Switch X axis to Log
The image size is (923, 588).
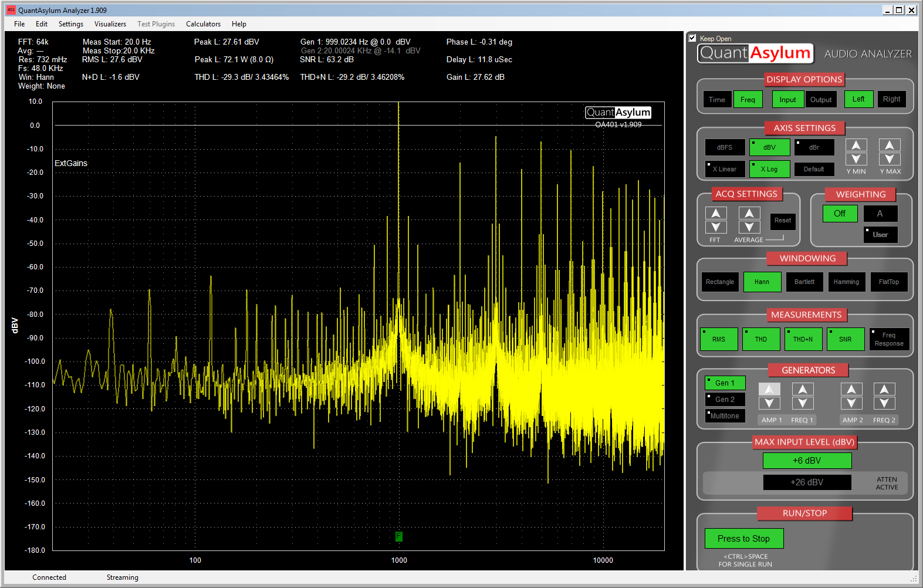(770, 169)
